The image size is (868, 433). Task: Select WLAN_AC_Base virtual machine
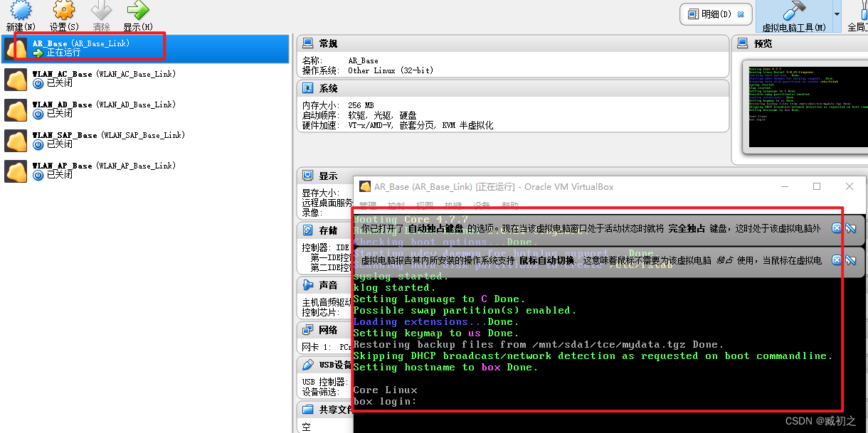coord(145,79)
